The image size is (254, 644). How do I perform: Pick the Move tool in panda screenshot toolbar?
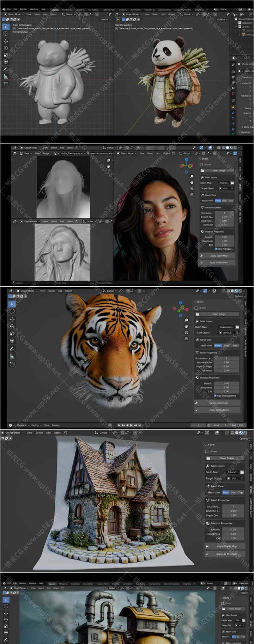tap(6, 41)
